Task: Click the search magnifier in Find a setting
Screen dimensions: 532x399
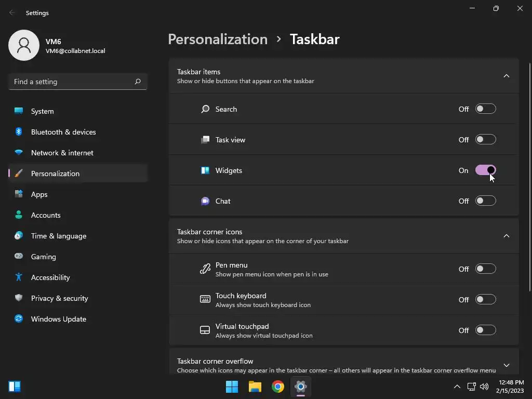Action: tap(138, 82)
